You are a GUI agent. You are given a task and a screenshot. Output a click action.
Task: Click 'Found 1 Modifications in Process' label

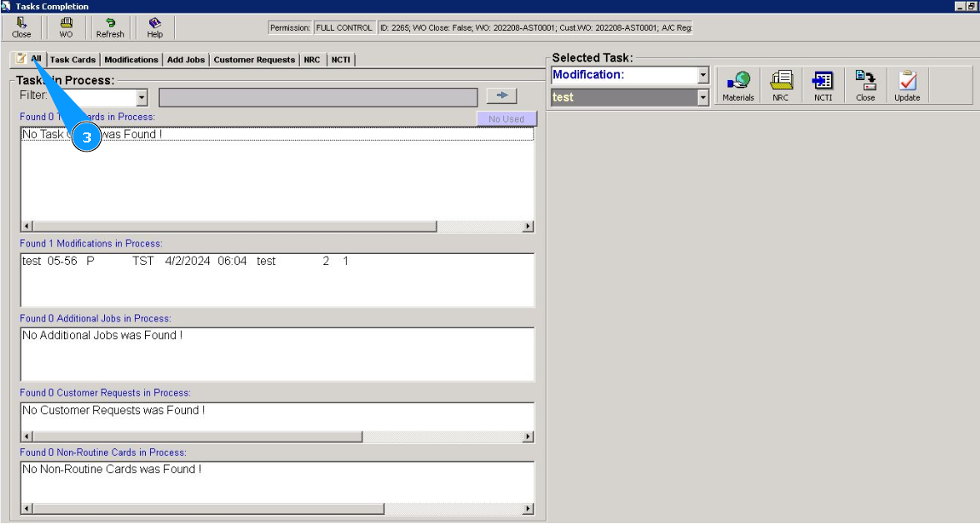click(91, 243)
